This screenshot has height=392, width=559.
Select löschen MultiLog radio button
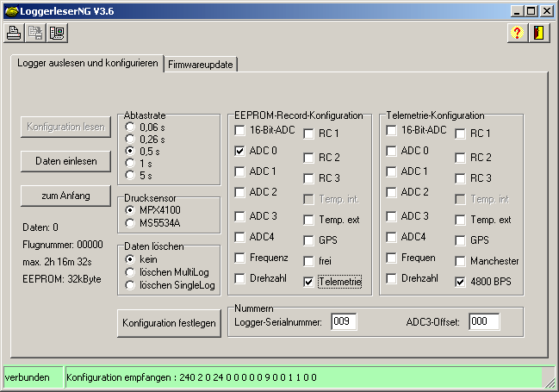(130, 272)
